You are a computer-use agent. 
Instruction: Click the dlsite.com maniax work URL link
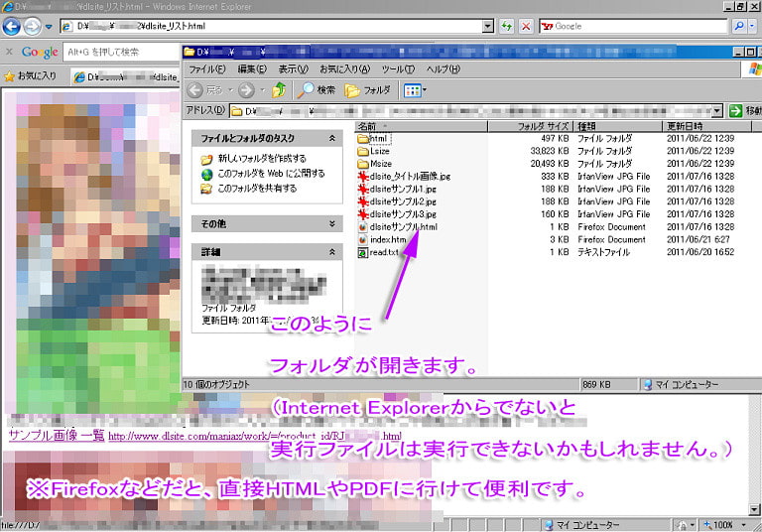(255, 436)
